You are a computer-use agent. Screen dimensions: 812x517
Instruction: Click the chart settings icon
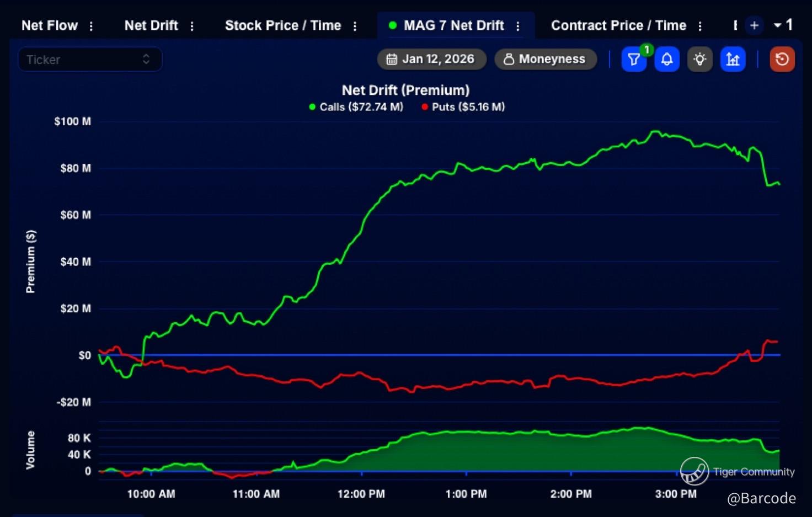pyautogui.click(x=733, y=59)
